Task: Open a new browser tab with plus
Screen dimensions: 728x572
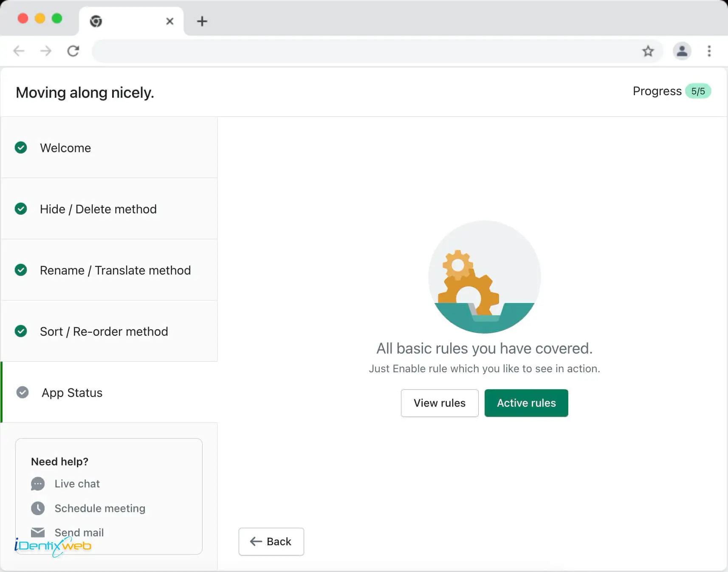Action: [x=202, y=21]
